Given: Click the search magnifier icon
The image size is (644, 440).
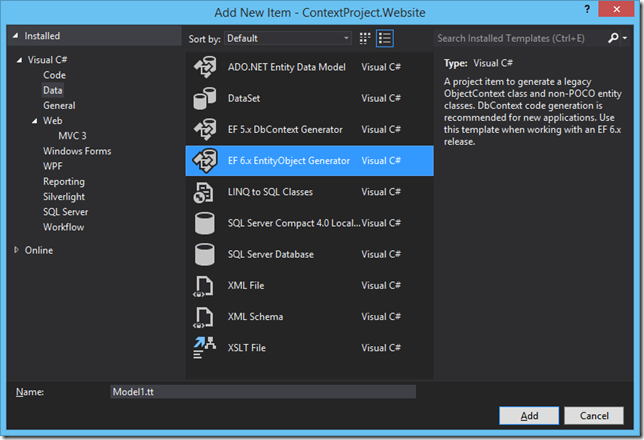Looking at the screenshot, I should pyautogui.click(x=613, y=38).
